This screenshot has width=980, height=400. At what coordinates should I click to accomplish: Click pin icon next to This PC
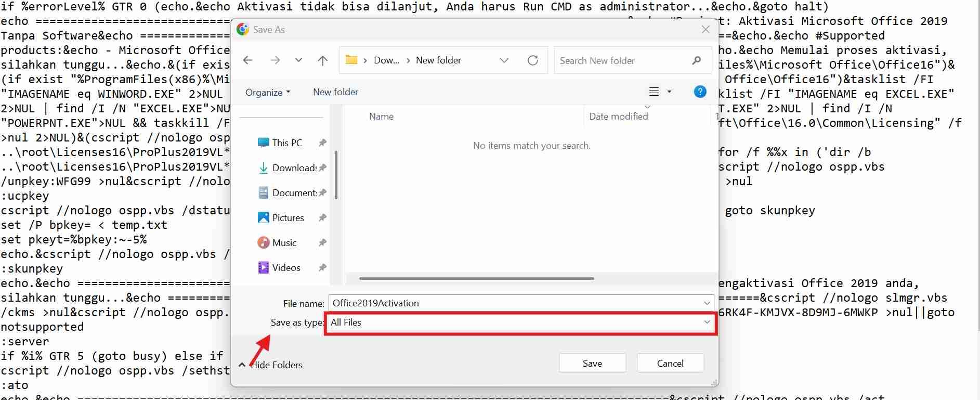[322, 143]
